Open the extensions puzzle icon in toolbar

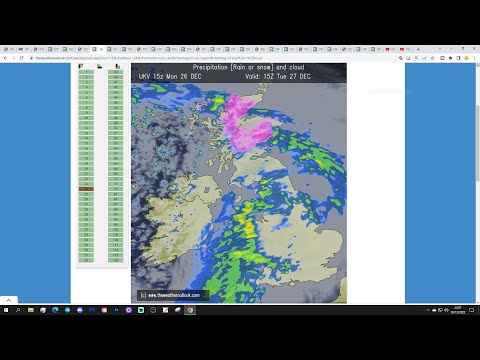(x=450, y=58)
